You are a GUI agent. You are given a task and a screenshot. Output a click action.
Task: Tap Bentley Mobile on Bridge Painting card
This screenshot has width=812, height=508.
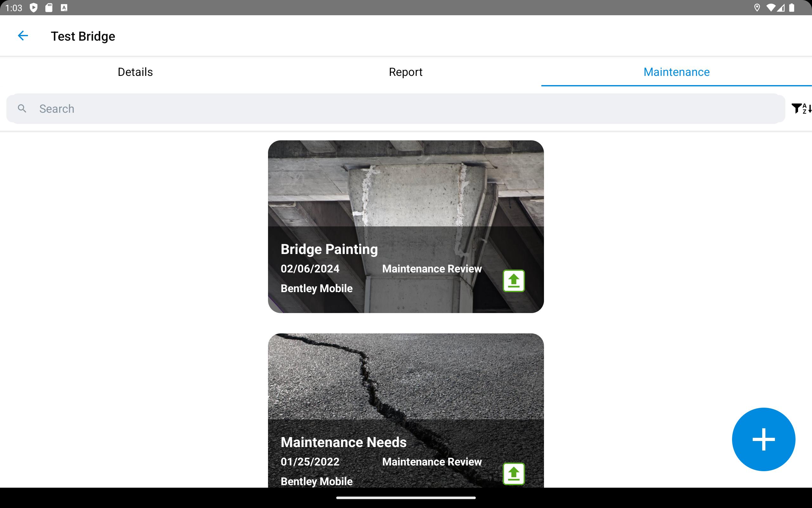click(317, 288)
